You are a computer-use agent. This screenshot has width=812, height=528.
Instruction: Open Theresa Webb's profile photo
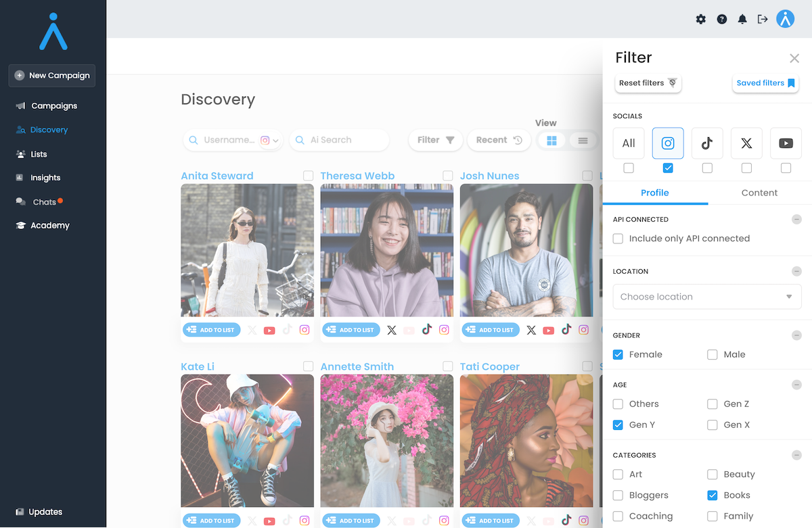pos(386,250)
